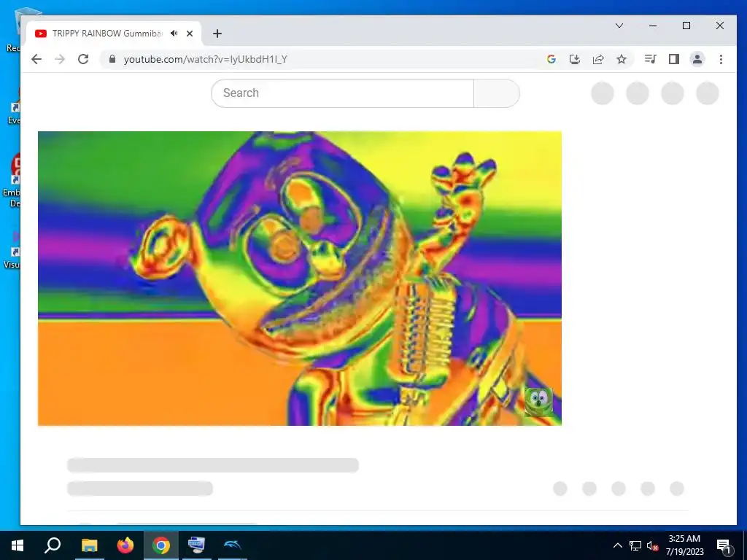The image size is (747, 560).
Task: Go forward using the browser forward arrow
Action: click(x=60, y=59)
